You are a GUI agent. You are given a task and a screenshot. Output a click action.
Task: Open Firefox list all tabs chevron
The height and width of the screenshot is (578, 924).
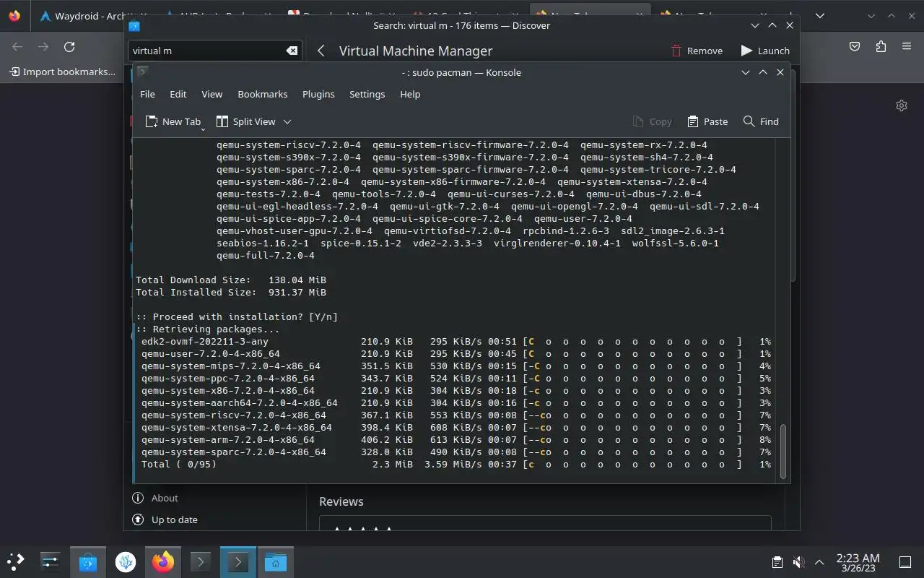tap(820, 16)
